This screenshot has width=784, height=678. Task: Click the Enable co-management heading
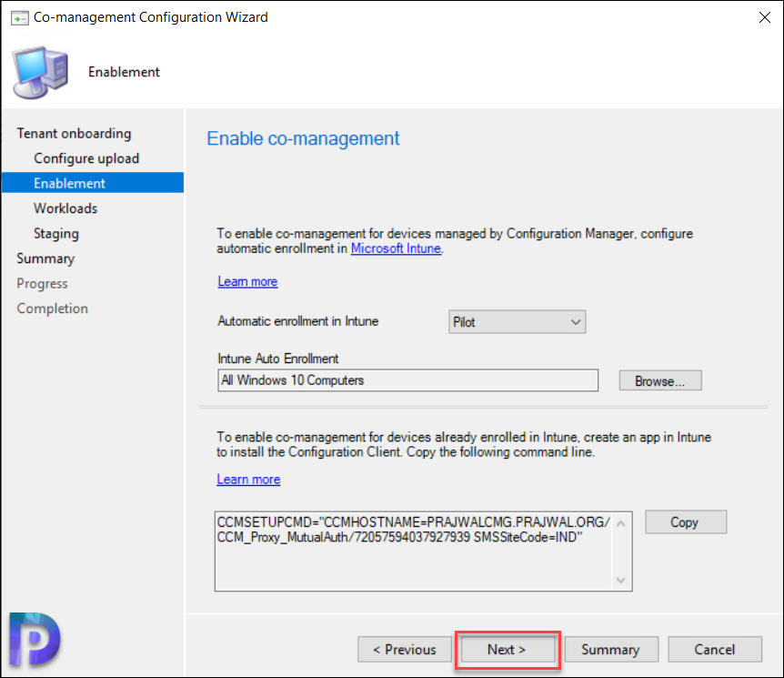(x=303, y=138)
